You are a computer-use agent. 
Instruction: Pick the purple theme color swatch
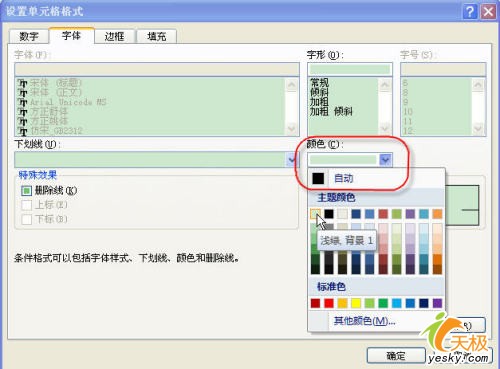click(x=410, y=214)
